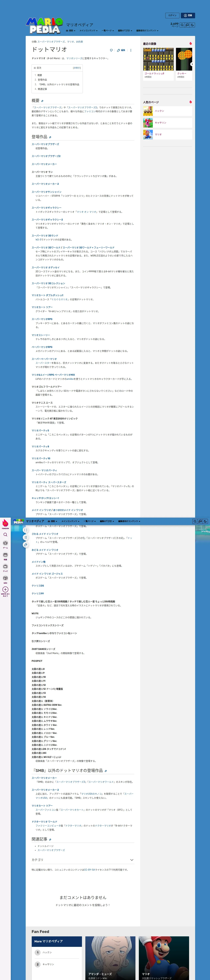Click the fire icon next to 人気のページ
This screenshot has height=980, width=210.
[x=190, y=102]
